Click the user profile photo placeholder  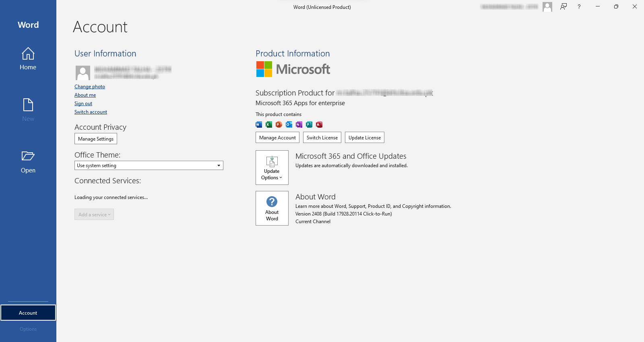click(83, 73)
